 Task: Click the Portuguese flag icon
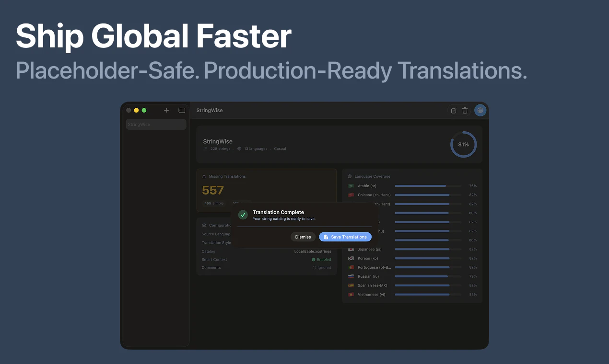pyautogui.click(x=351, y=267)
